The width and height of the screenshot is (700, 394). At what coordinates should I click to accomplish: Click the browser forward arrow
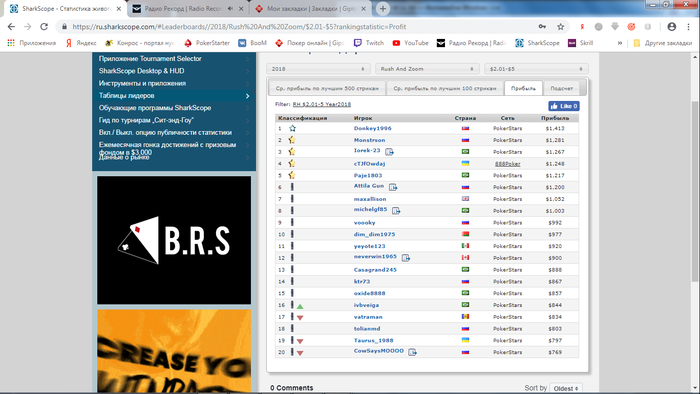[28, 27]
